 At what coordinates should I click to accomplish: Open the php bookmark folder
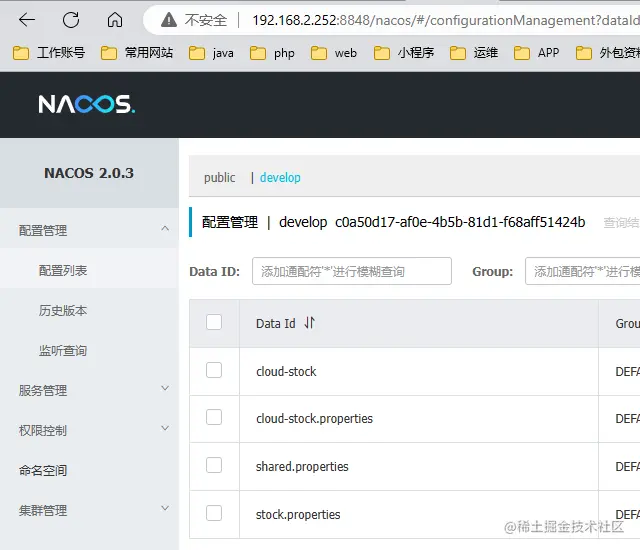tap(272, 53)
